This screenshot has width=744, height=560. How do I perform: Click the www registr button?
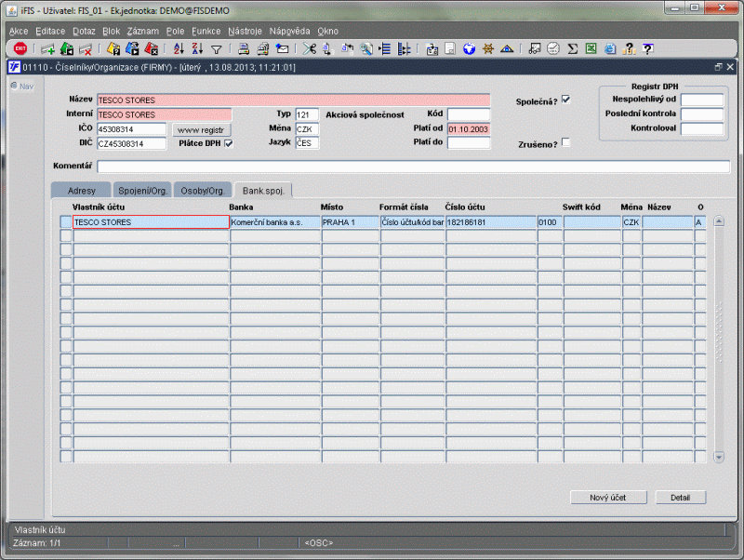pos(201,130)
